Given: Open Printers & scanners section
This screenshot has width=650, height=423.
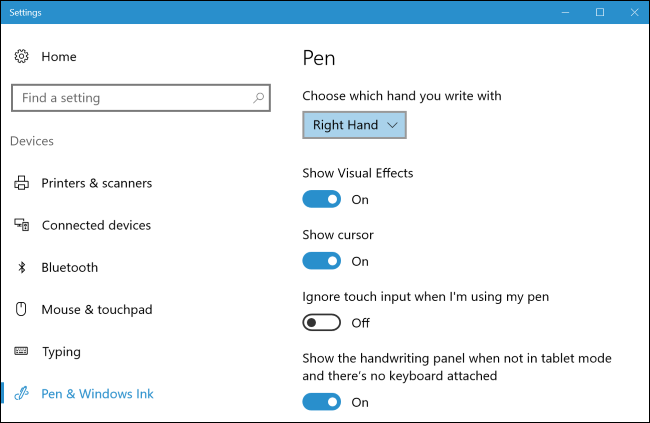Looking at the screenshot, I should (96, 183).
